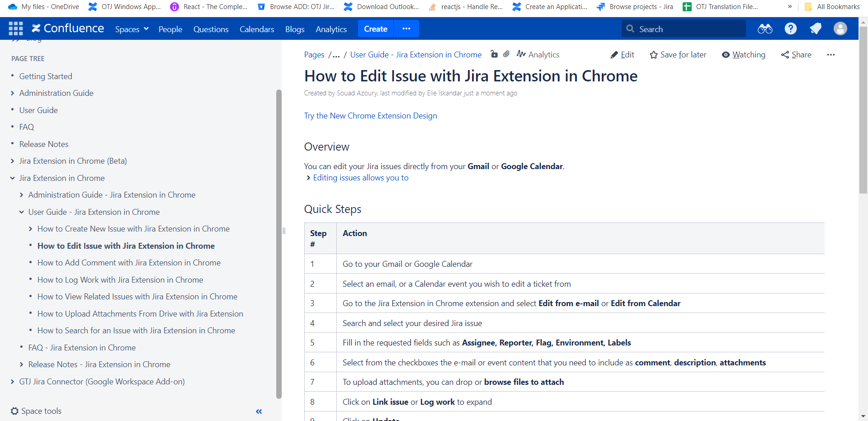Screen dimensions: 868x421
Task: Expand the Administration Guide tree item
Action: coord(13,93)
